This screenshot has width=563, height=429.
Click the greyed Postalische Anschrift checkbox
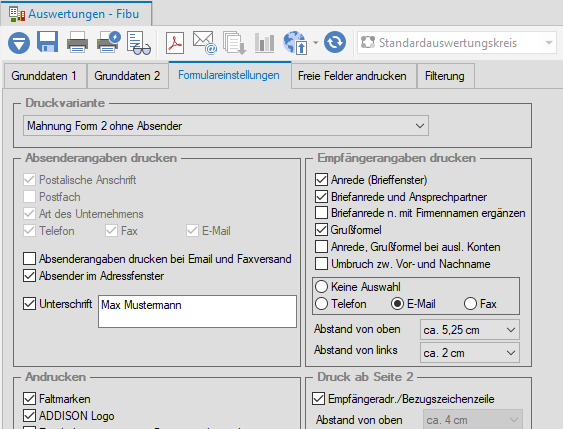[x=29, y=179]
